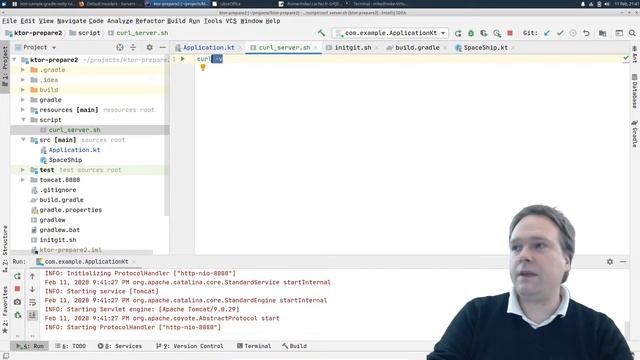Rerun application in Run panel
The image size is (640, 360).
pyautogui.click(x=17, y=276)
